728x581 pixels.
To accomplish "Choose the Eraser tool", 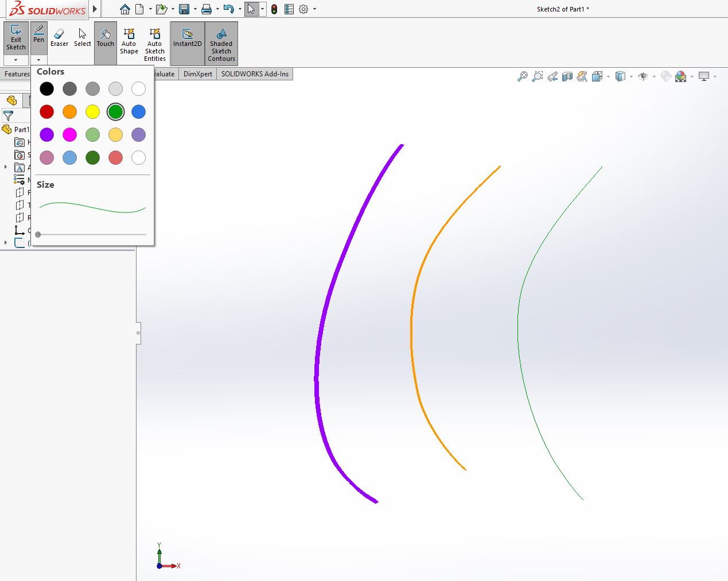I will pyautogui.click(x=59, y=38).
